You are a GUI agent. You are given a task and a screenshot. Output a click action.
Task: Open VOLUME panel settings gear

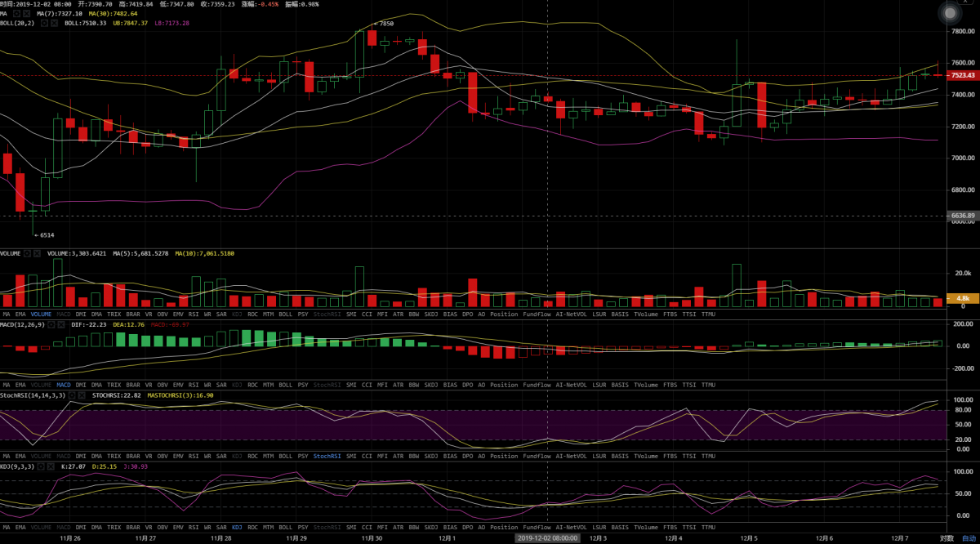[x=27, y=253]
